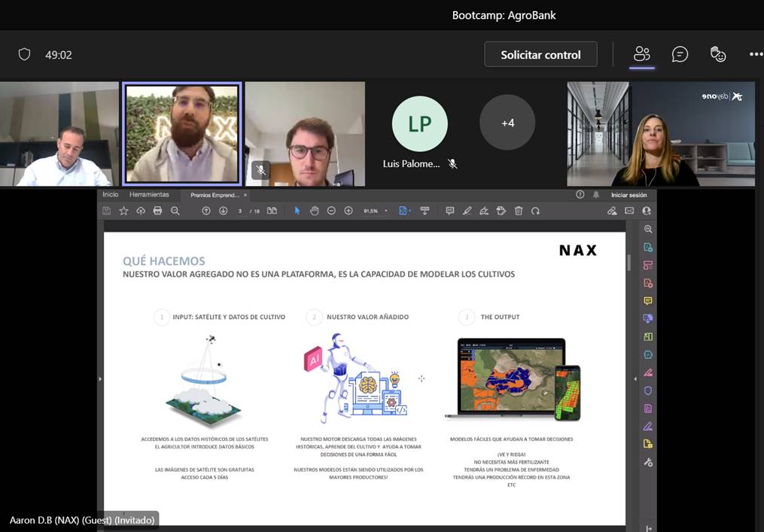
Task: Click the document vertical scrollbar thumb
Action: (629, 262)
